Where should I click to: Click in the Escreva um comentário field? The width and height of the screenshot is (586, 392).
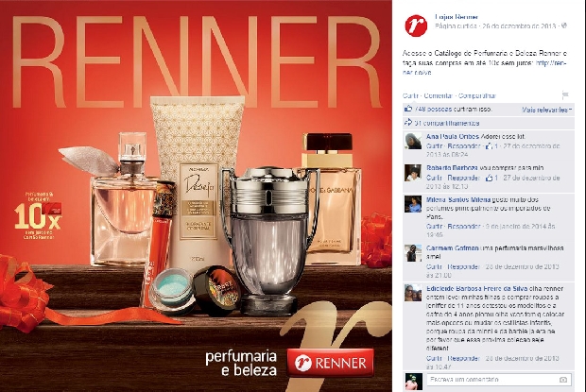point(499,380)
